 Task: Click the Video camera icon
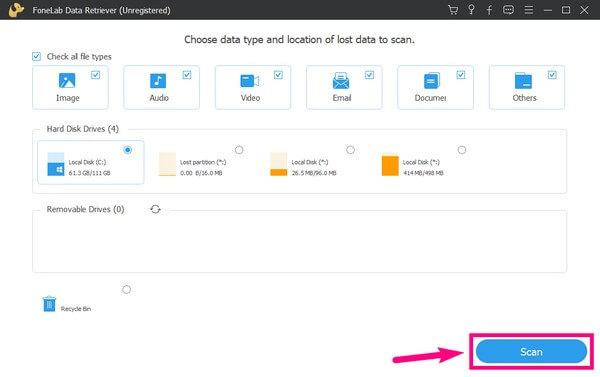[x=250, y=81]
